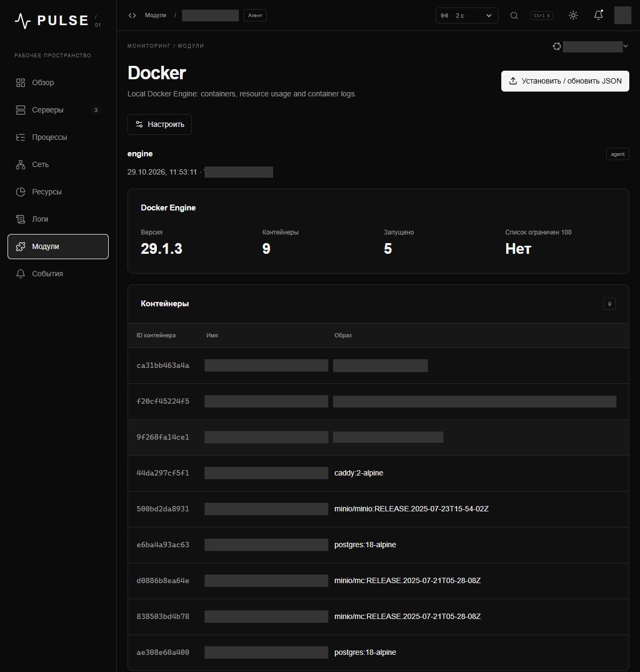Click the PULSE logo

51,21
